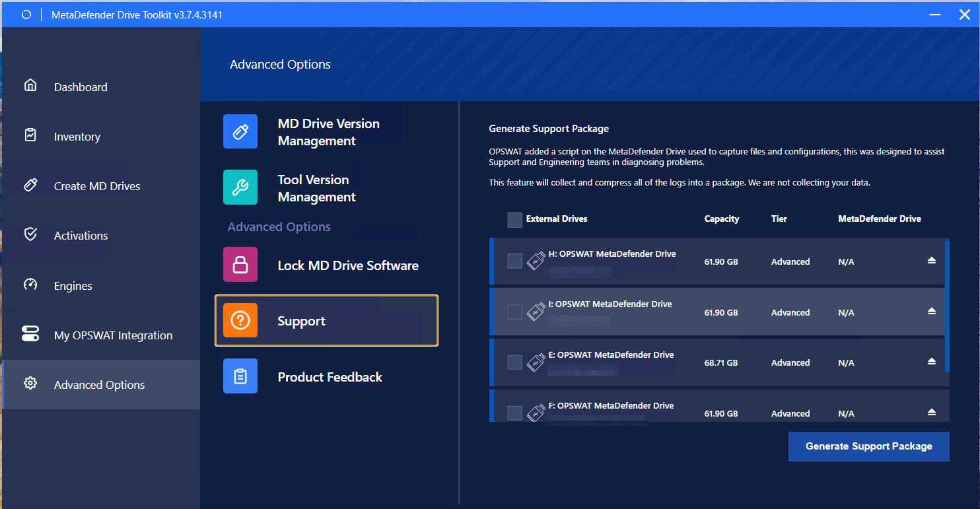Click the drive list vertical scrollbar

pos(947,305)
